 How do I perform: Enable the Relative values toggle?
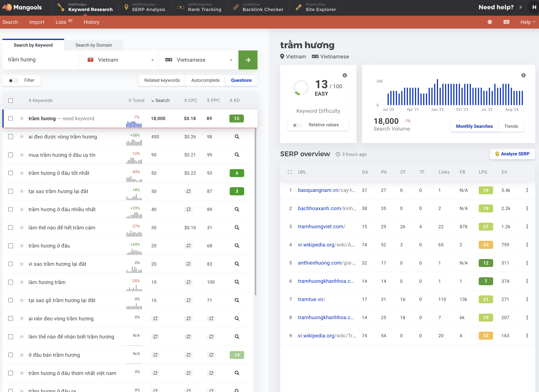click(297, 125)
